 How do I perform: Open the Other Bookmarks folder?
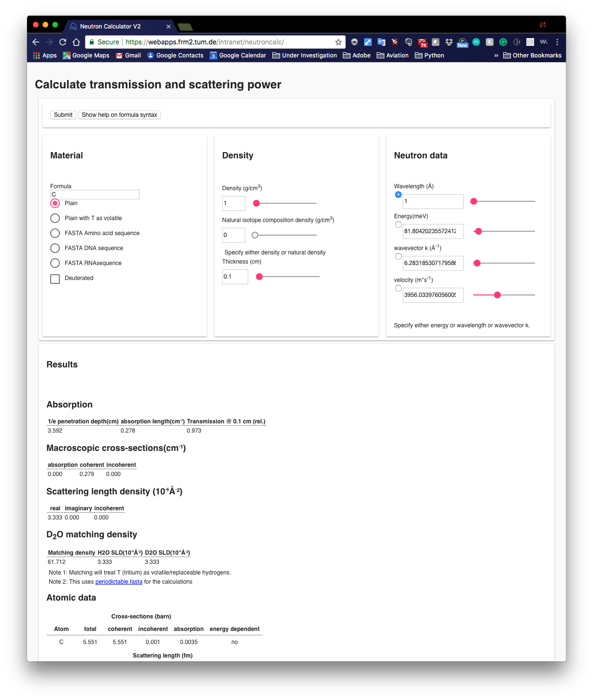pos(532,56)
